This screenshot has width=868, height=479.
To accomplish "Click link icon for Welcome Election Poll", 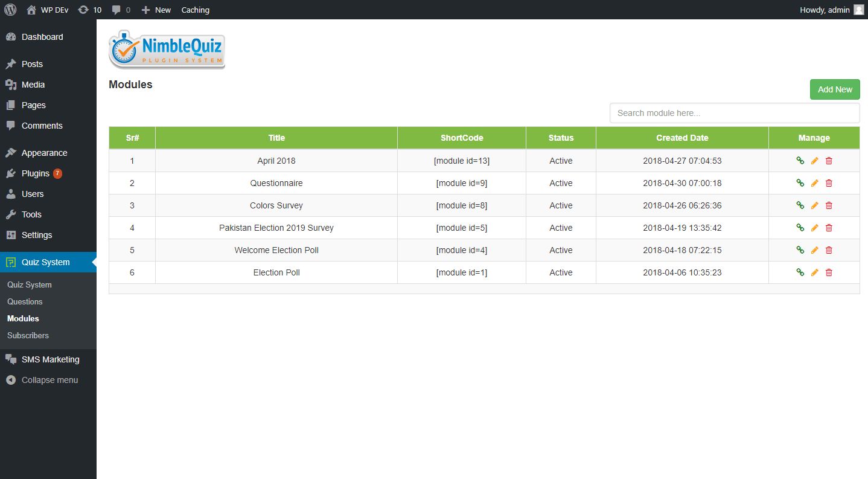I will [800, 250].
